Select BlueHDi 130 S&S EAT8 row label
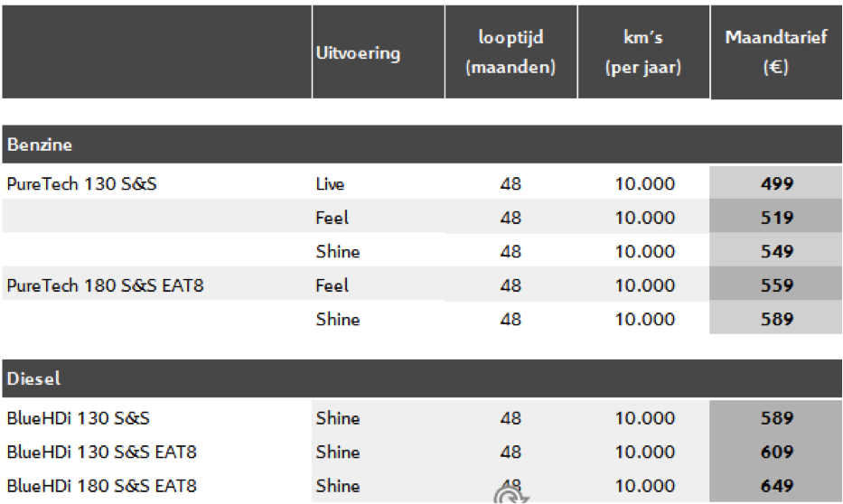843x504 pixels. click(x=101, y=452)
